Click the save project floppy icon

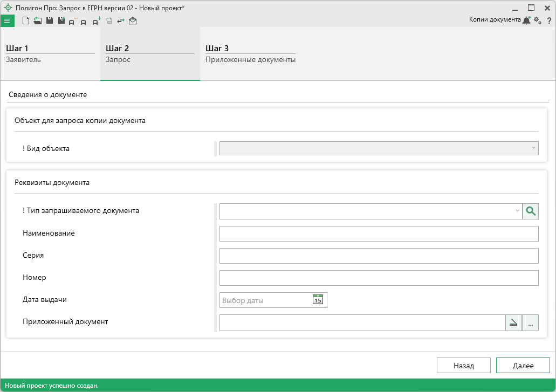pos(49,21)
